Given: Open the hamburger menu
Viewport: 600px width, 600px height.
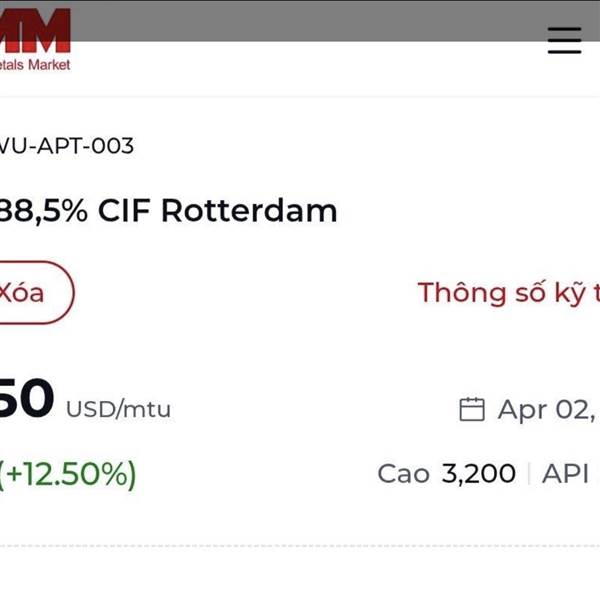Looking at the screenshot, I should point(564,40).
